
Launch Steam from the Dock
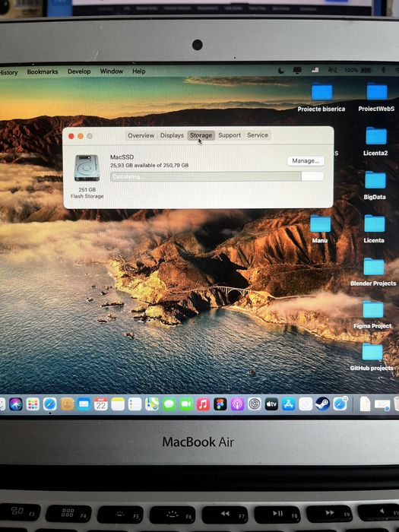click(x=322, y=404)
